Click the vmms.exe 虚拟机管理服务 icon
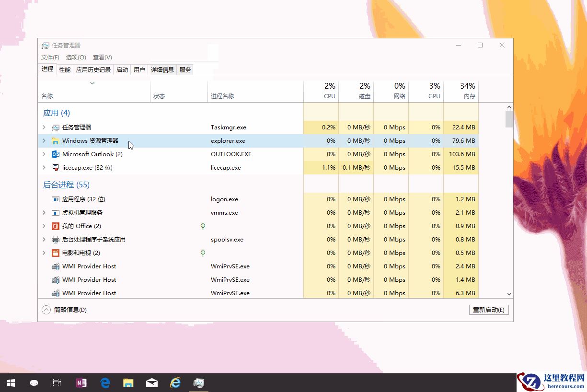 click(54, 212)
